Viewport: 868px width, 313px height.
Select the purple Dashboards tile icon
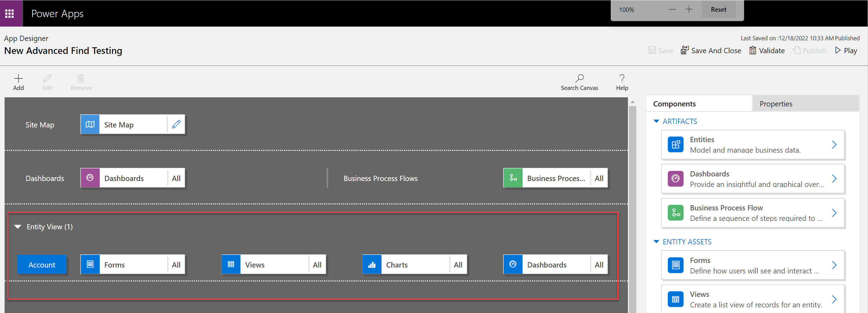90,178
